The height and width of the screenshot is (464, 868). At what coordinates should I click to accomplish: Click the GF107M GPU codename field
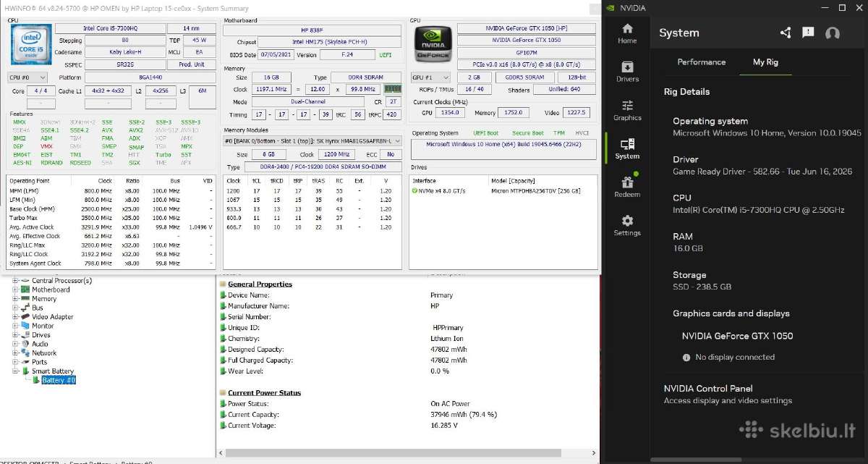pyautogui.click(x=526, y=52)
